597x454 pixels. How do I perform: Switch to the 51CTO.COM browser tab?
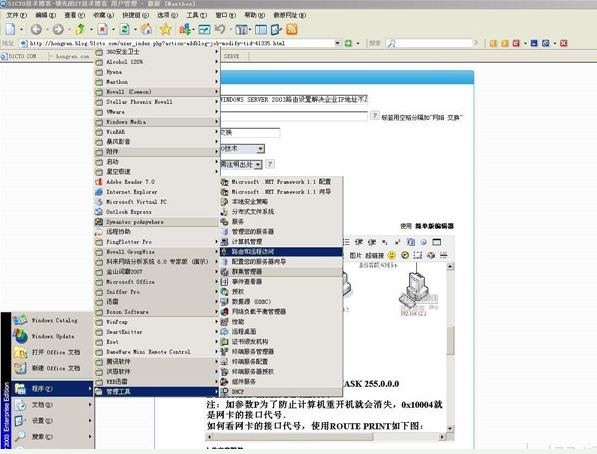coord(24,56)
